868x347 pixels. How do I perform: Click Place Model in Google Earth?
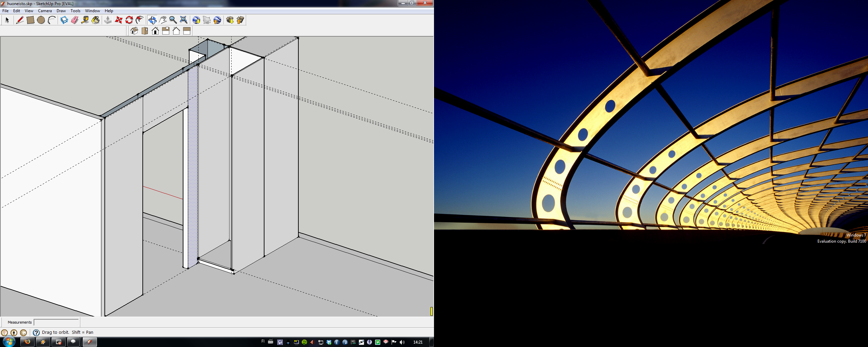click(217, 20)
